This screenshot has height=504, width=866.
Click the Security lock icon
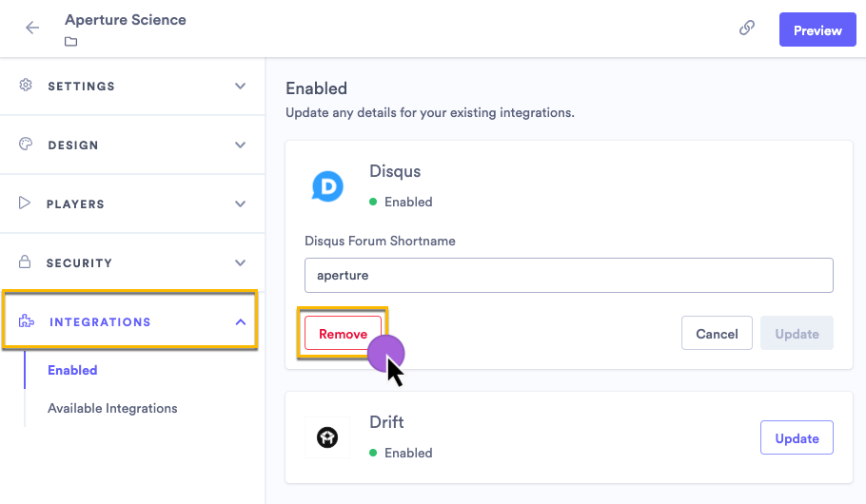(x=25, y=262)
